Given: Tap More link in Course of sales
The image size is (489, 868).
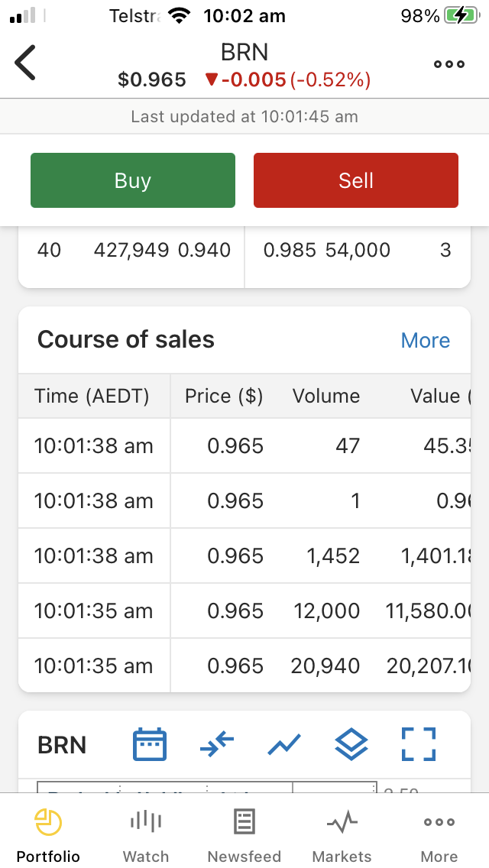Looking at the screenshot, I should [425, 341].
